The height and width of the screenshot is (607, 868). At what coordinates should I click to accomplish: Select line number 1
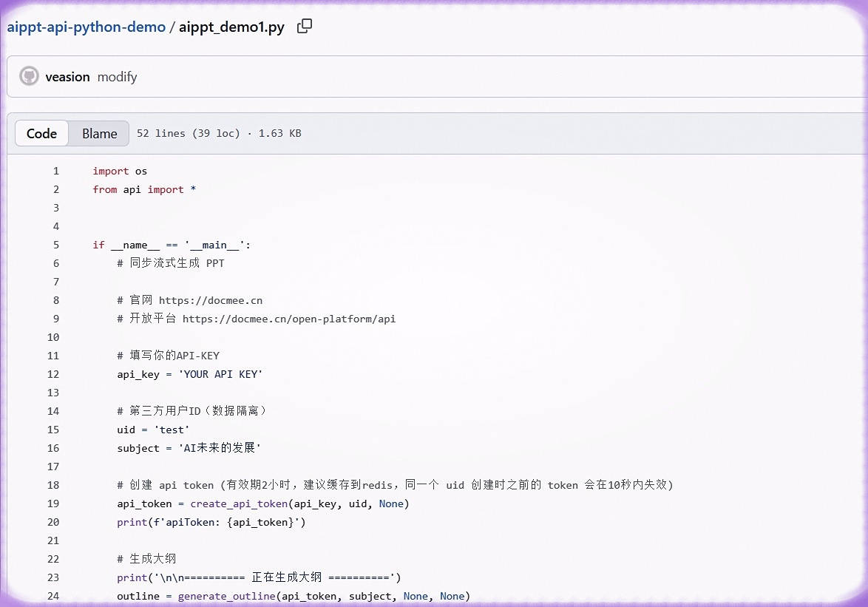point(56,171)
